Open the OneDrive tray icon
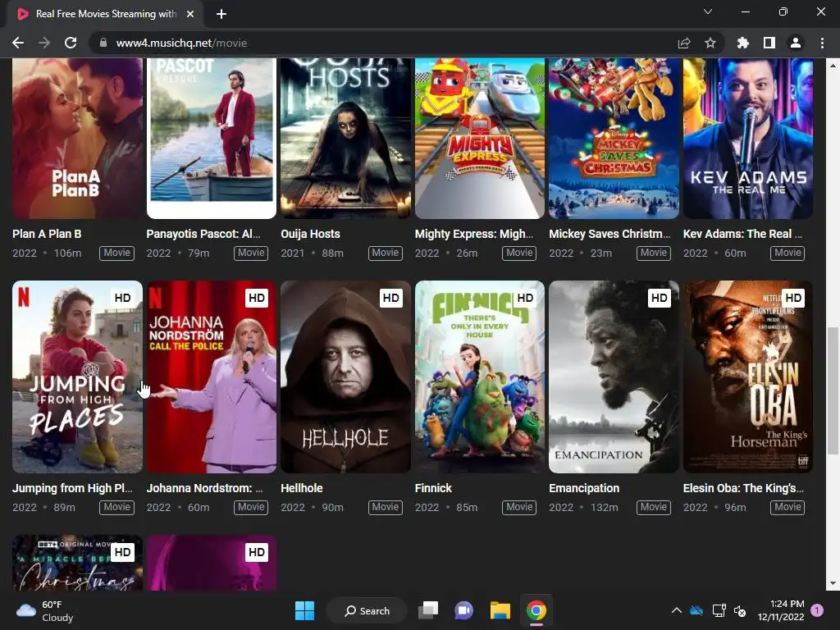Screen dimensions: 840x630 (696, 610)
